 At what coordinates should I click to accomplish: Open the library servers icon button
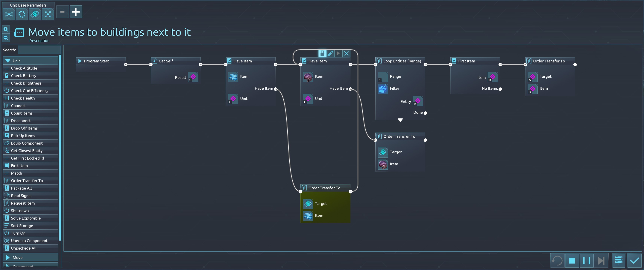tap(619, 260)
